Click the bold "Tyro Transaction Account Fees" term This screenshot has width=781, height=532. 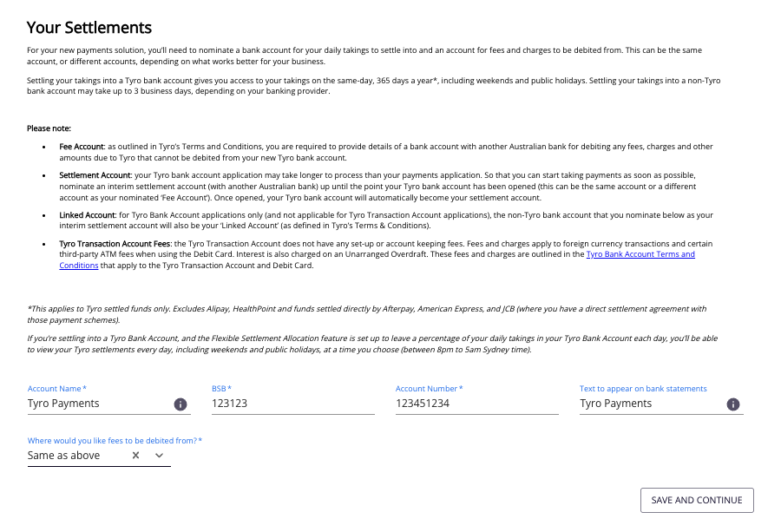119,244
